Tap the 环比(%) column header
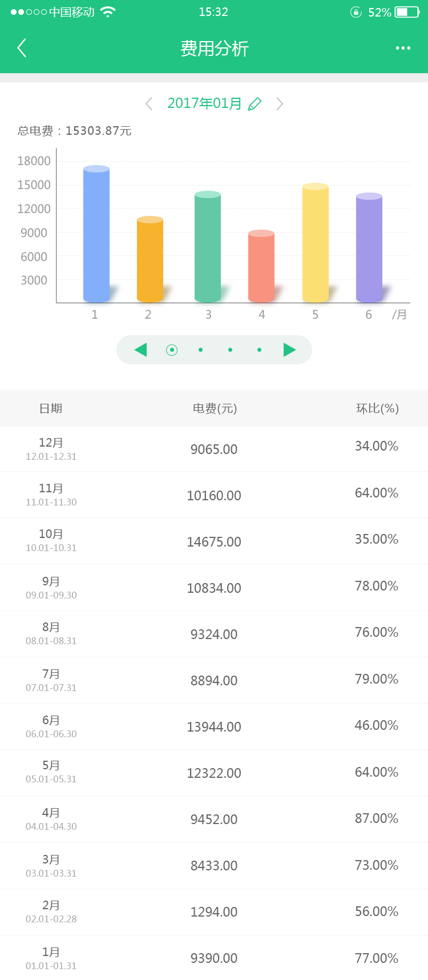Screen dimensions: 428x980 [x=377, y=408]
